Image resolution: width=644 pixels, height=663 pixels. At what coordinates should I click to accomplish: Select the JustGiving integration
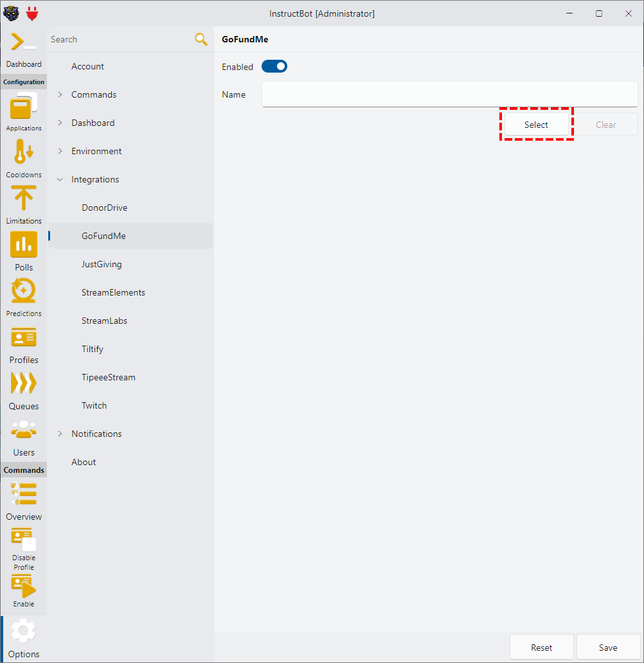[130, 264]
